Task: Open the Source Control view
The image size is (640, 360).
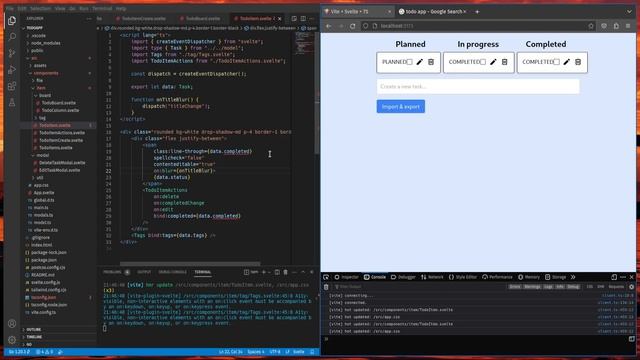Action: click(12, 53)
